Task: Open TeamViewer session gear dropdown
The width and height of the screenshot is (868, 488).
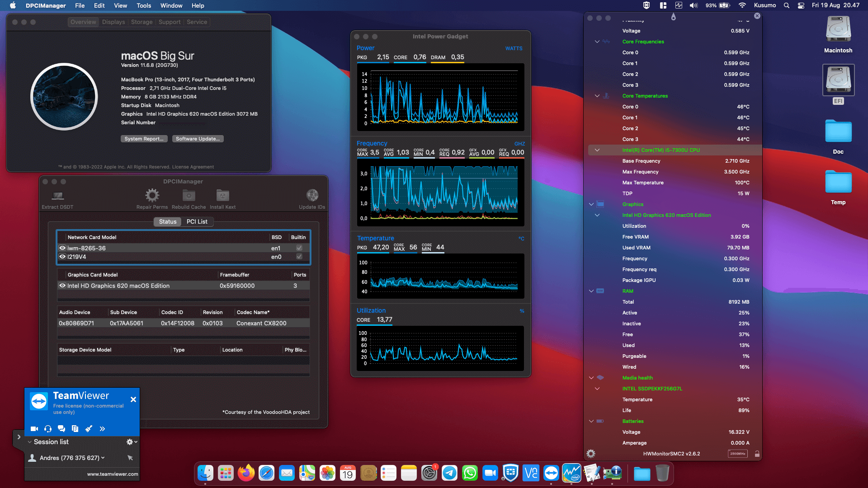Action: (132, 442)
